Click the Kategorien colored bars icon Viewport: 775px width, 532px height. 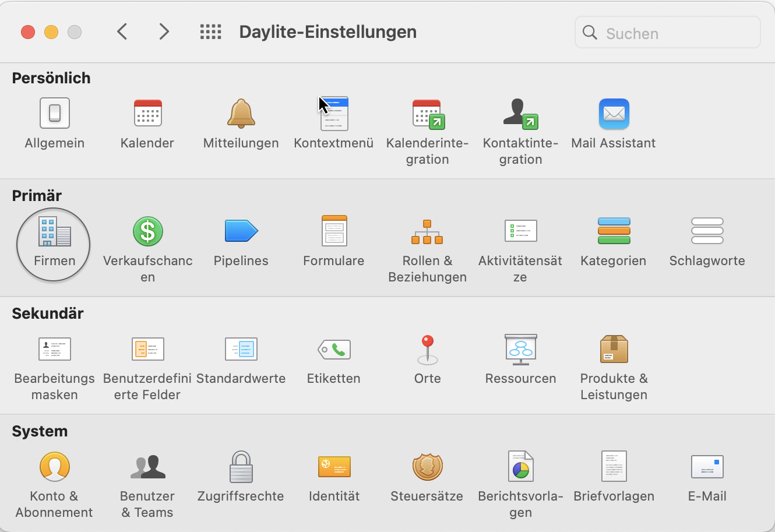point(614,231)
